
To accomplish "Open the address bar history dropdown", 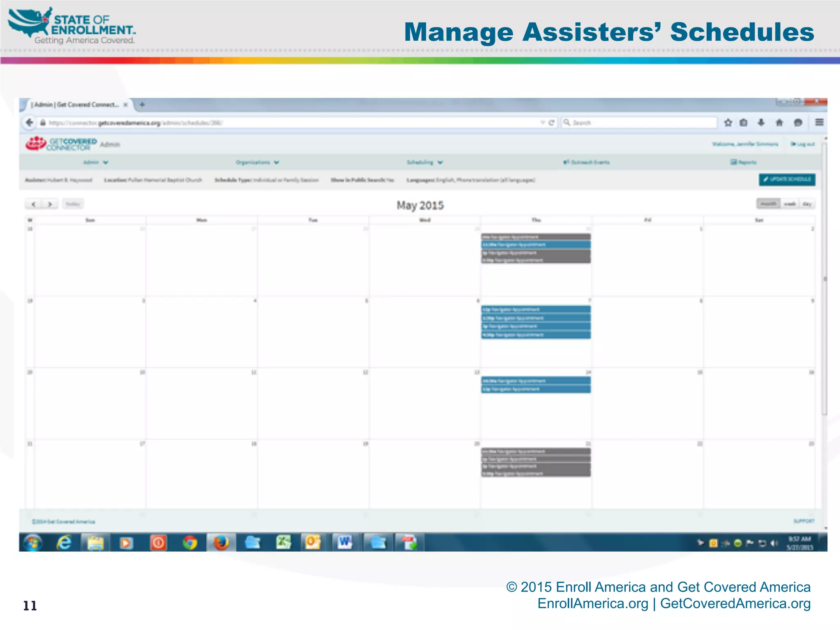I will [x=542, y=123].
